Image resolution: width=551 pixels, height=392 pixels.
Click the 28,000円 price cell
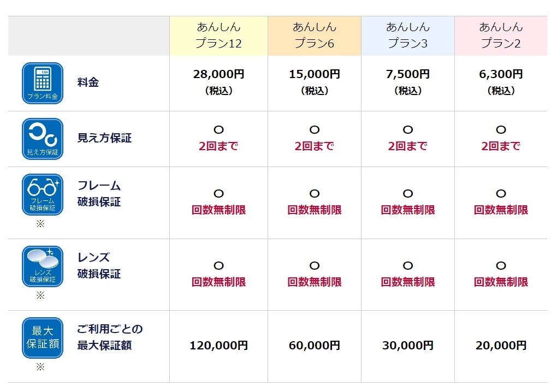tap(218, 74)
